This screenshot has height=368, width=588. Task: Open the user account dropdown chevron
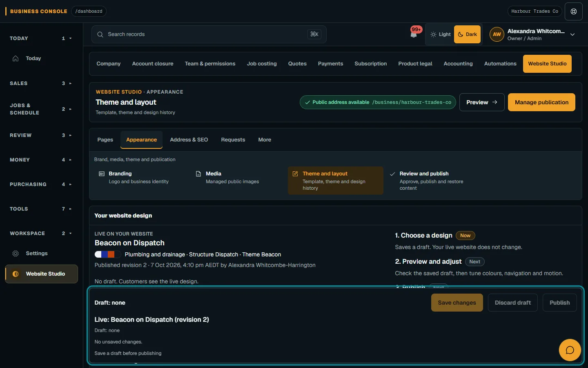coord(572,35)
